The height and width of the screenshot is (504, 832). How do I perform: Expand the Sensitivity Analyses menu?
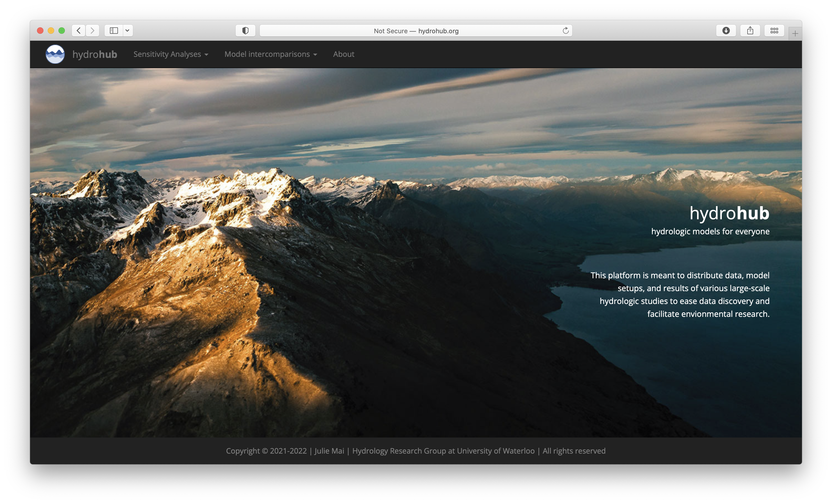171,54
